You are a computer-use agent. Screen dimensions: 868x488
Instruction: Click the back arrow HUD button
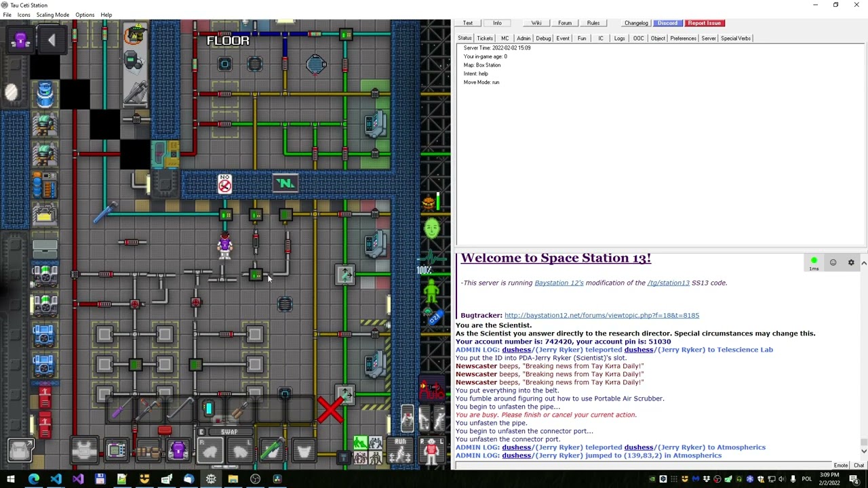click(52, 41)
